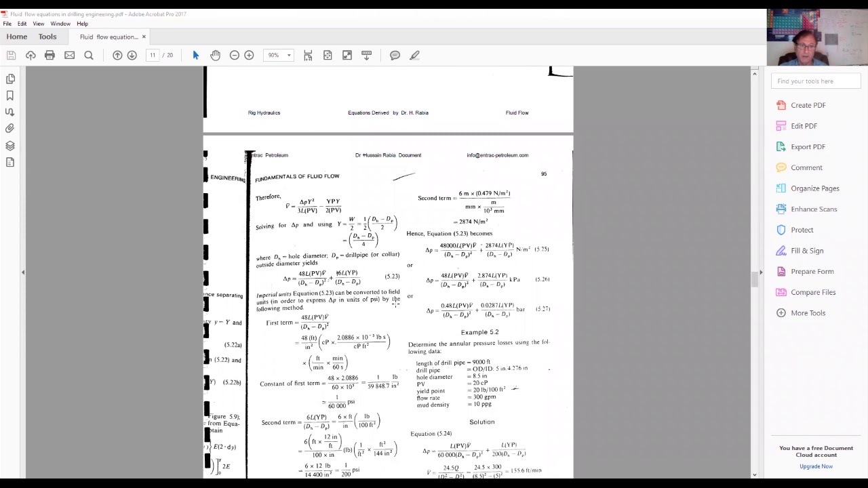This screenshot has height=488, width=868.
Task: Click the fit width scrolling icon
Action: coord(308,55)
